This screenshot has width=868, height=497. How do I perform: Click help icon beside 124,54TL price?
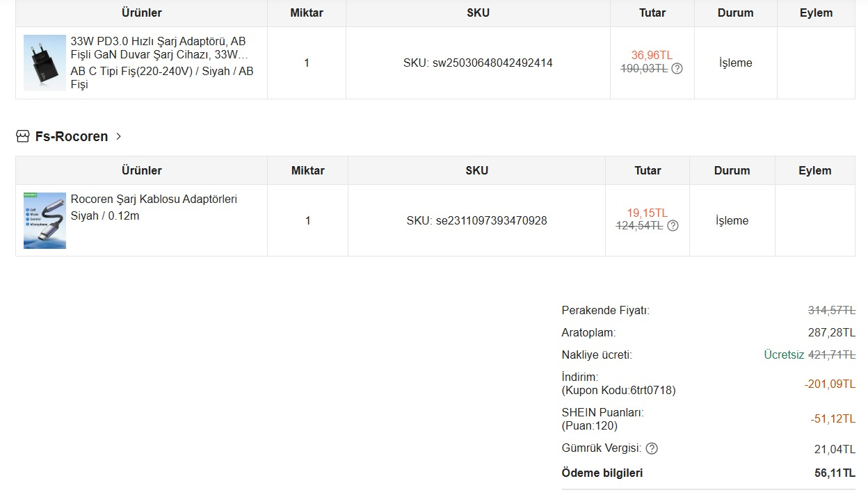(x=673, y=226)
